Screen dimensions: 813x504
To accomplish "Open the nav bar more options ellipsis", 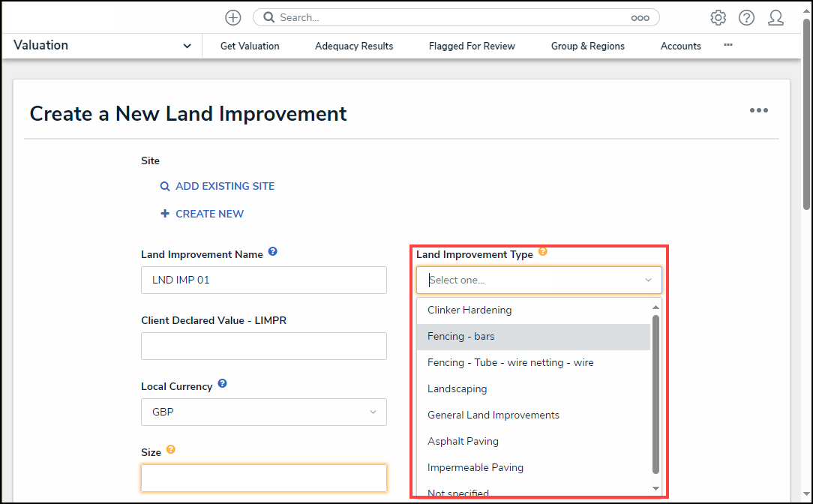I will [728, 45].
